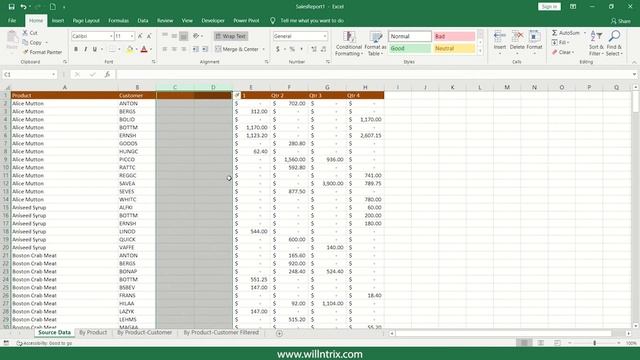This screenshot has width=640, height=360.
Task: Click the Increase Indent icon
Action: pyautogui.click(x=205, y=49)
